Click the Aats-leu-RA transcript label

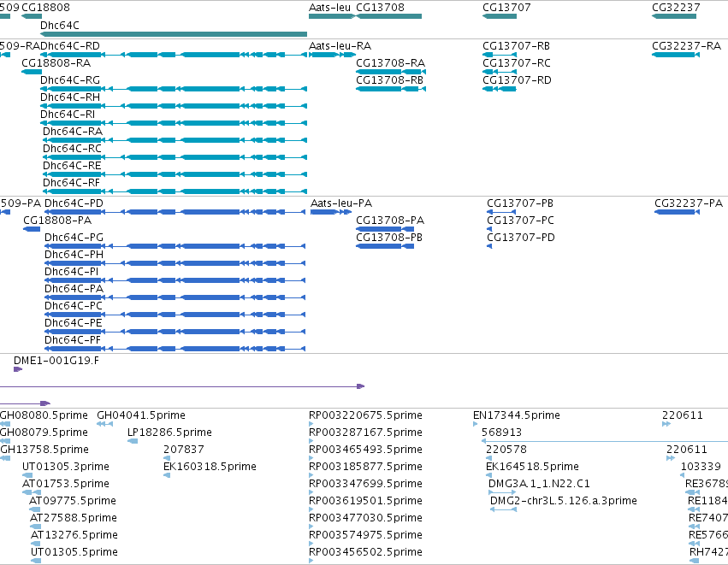point(340,46)
